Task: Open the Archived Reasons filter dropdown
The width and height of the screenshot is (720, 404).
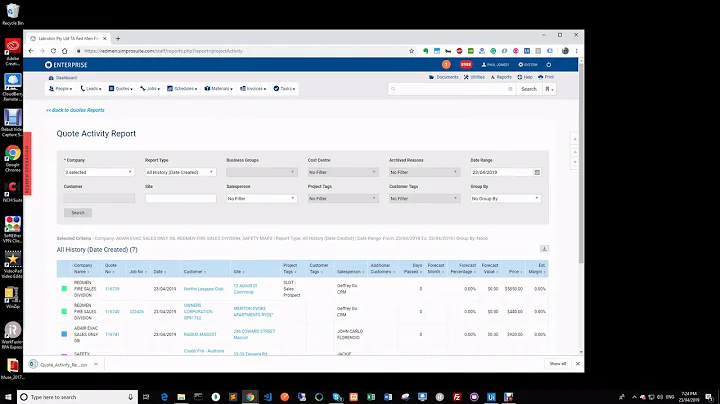Action: pos(424,172)
